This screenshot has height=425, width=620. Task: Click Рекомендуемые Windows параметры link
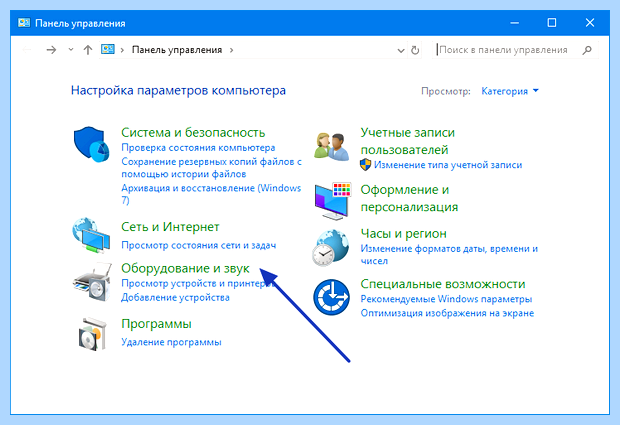(446, 299)
